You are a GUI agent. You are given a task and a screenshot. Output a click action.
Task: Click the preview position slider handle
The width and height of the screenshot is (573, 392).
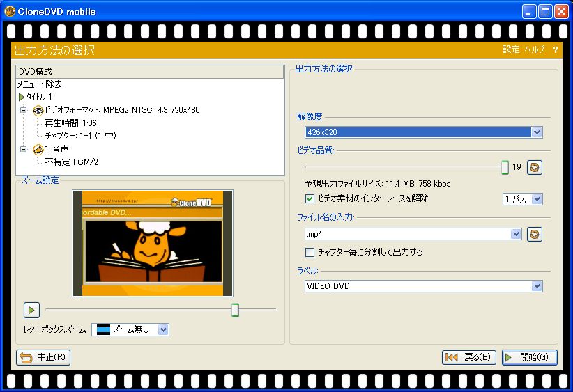[236, 311]
